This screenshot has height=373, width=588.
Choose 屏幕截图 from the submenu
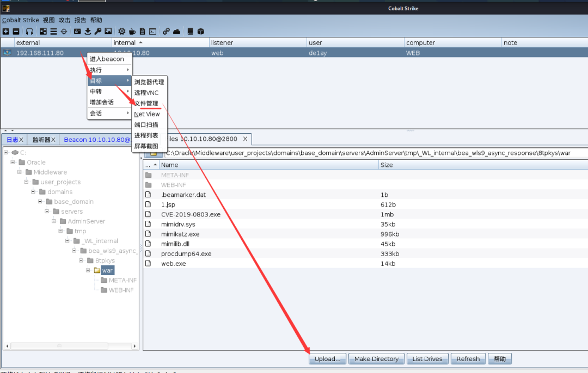click(x=149, y=146)
